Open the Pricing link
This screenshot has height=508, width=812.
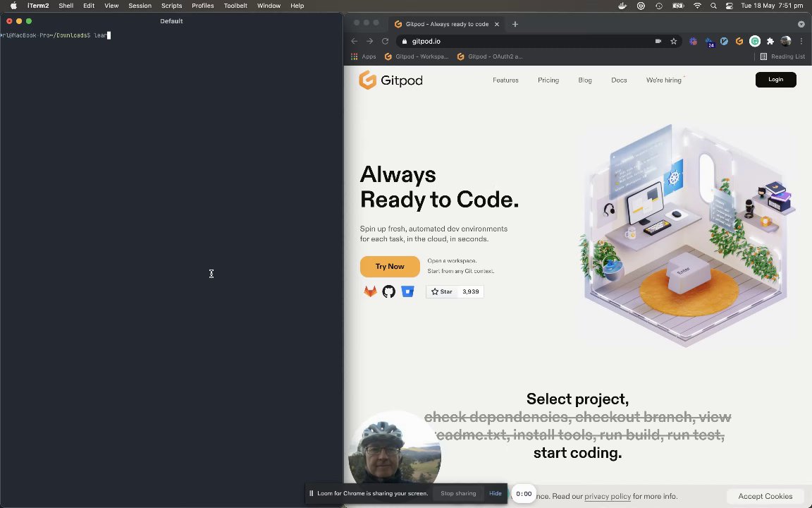coord(548,80)
